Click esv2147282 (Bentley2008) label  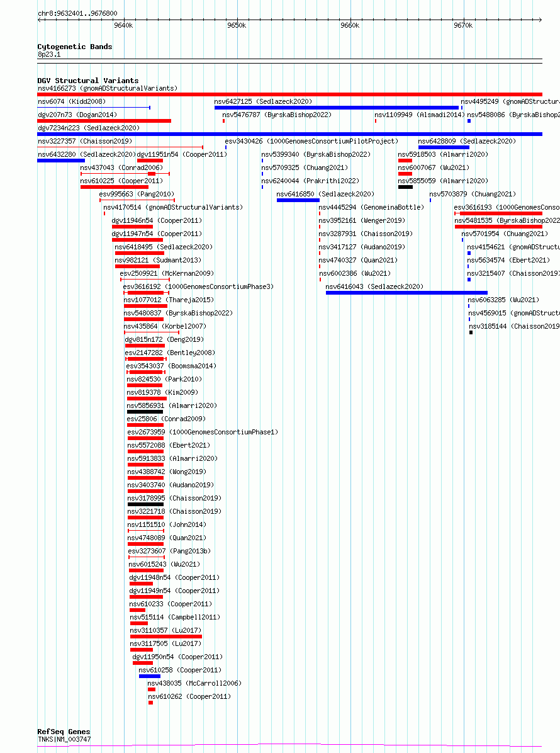(x=170, y=353)
